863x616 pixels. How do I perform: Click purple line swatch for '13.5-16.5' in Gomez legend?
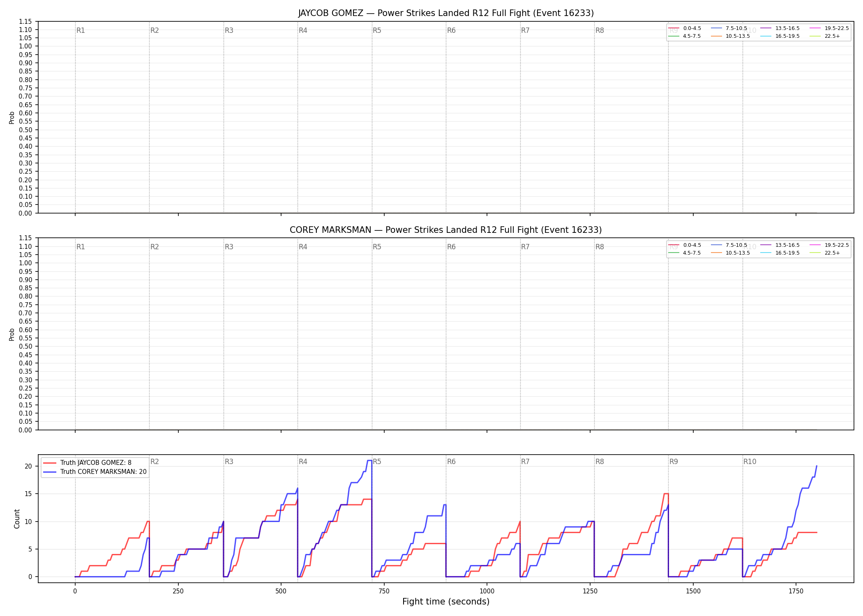tap(766, 28)
